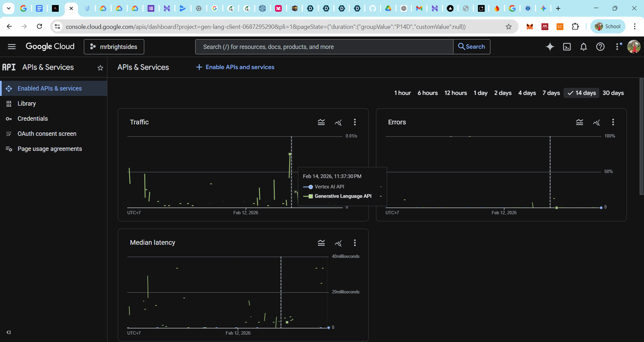Switch to the Google Docs tab
Screen dimensions: 644x342
coord(39,8)
